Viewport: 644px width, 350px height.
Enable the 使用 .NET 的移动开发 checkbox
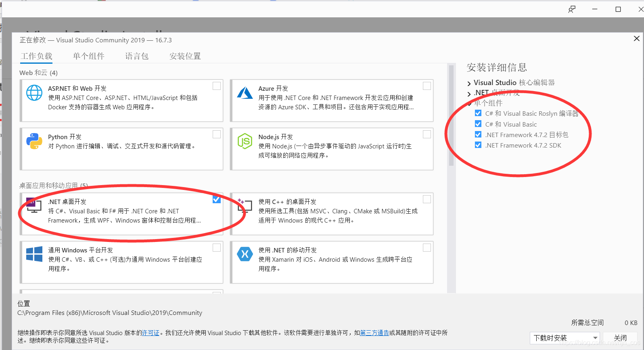427,248
